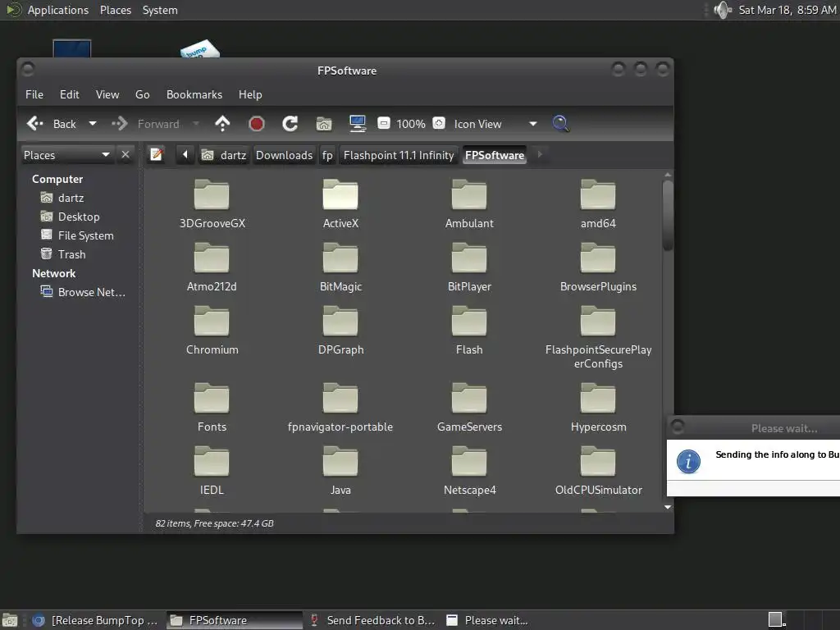Stop loading with the red stop icon
The height and width of the screenshot is (630, 840).
coord(257,124)
